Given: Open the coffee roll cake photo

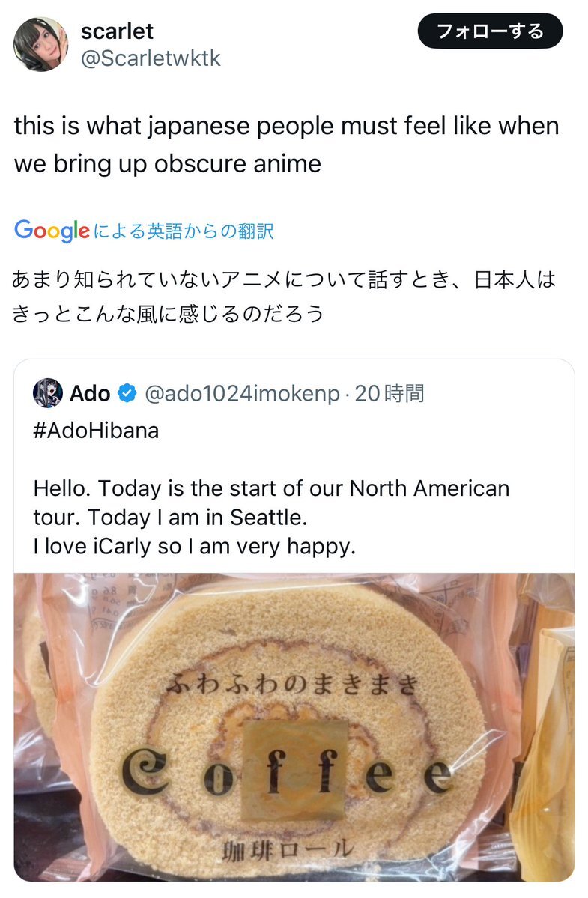Looking at the screenshot, I should [294, 726].
